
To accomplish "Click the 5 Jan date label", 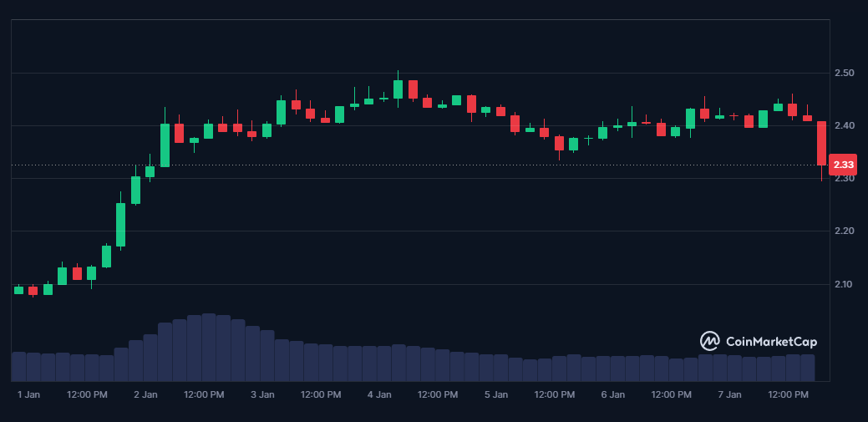I will pos(496,395).
